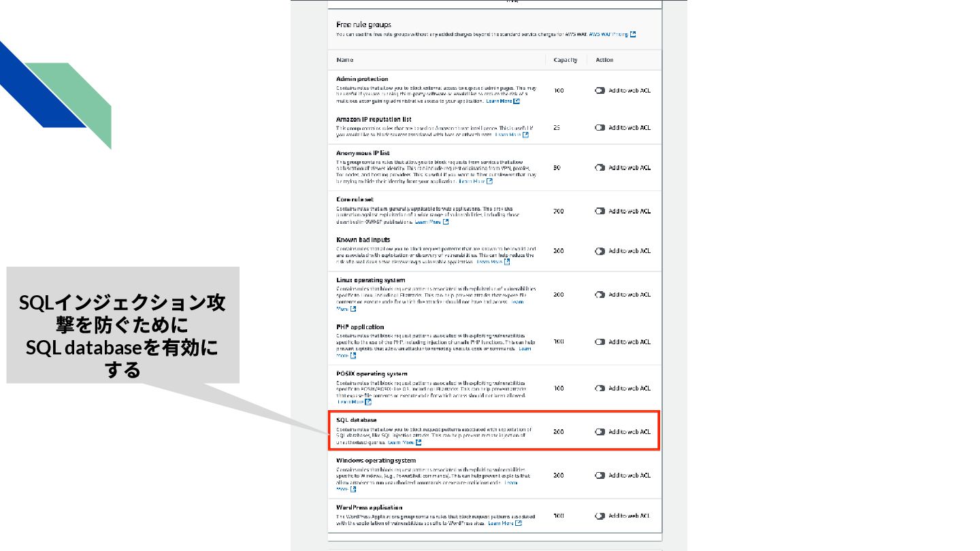Select the PHP application rule name
The image size is (980, 551).
[360, 327]
